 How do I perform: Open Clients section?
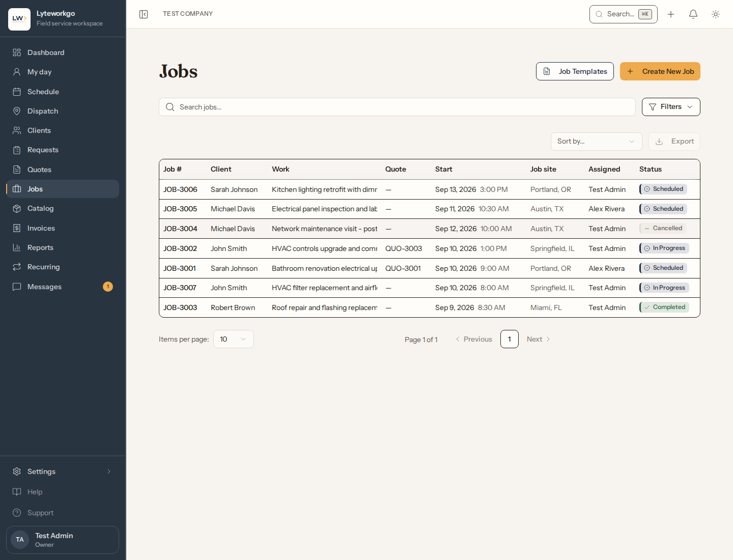[x=63, y=130]
